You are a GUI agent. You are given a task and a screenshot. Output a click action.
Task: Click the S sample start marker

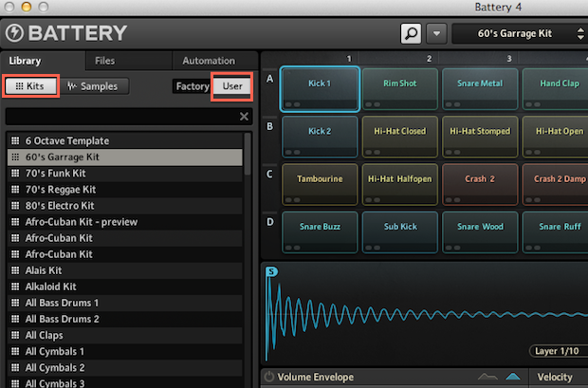click(x=271, y=271)
